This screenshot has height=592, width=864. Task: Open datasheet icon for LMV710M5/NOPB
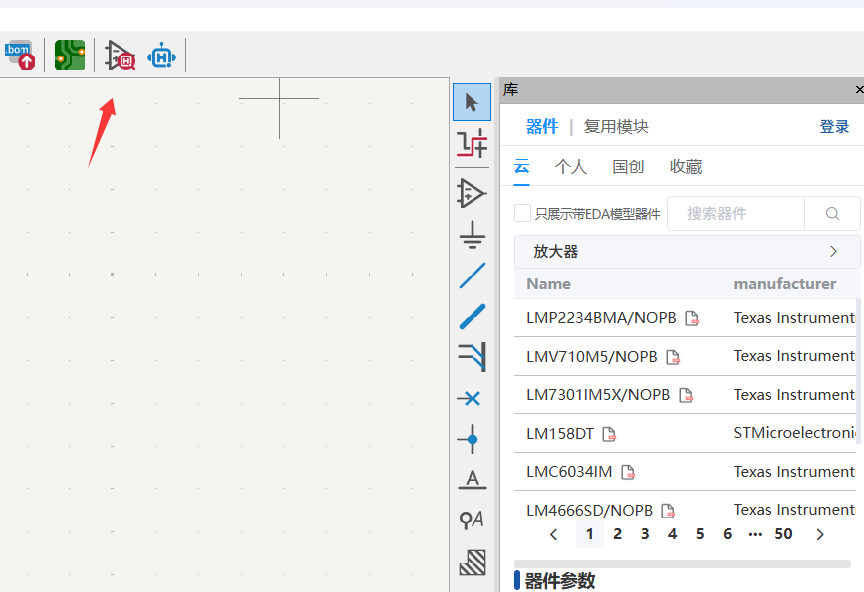pyautogui.click(x=673, y=357)
